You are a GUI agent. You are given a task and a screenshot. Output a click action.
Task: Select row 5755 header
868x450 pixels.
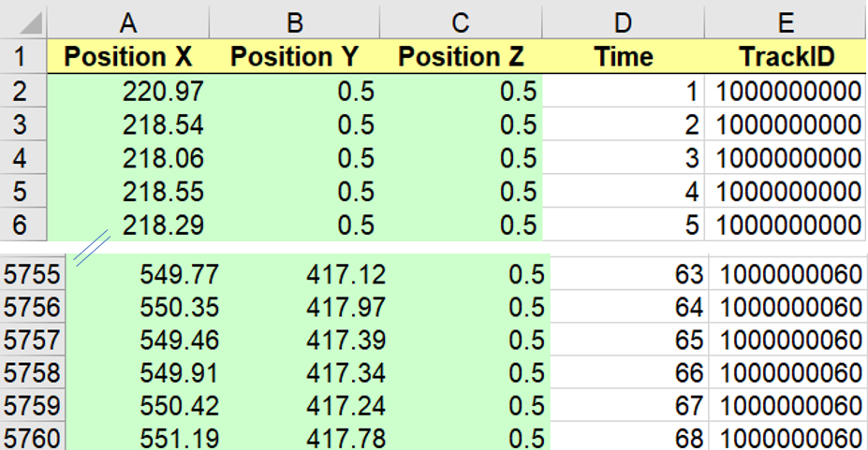pyautogui.click(x=32, y=274)
